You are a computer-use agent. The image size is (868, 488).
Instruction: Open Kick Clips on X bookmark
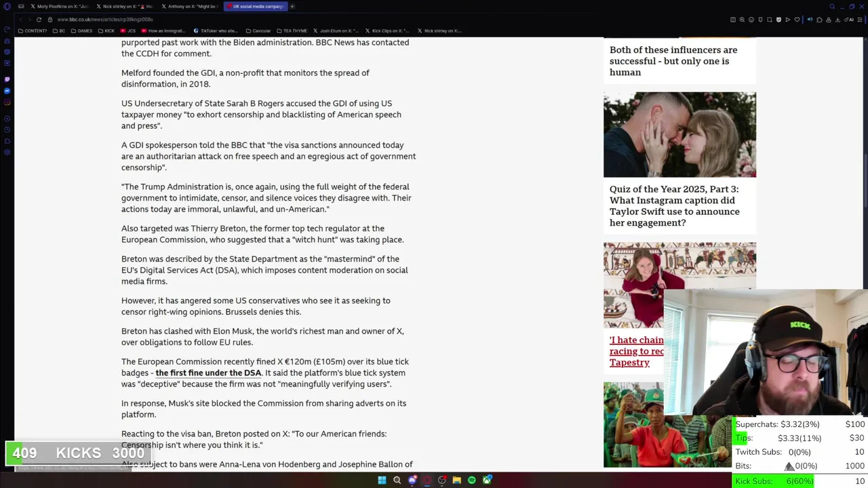pos(388,30)
